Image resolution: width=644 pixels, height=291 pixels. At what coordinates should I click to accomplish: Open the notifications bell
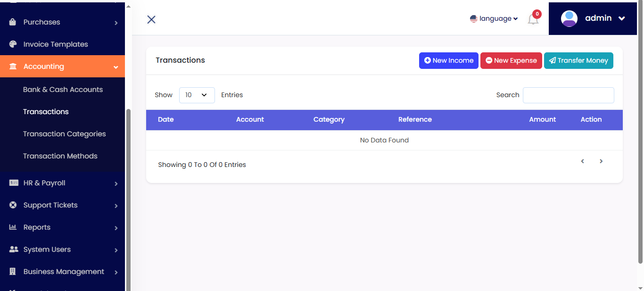[533, 20]
